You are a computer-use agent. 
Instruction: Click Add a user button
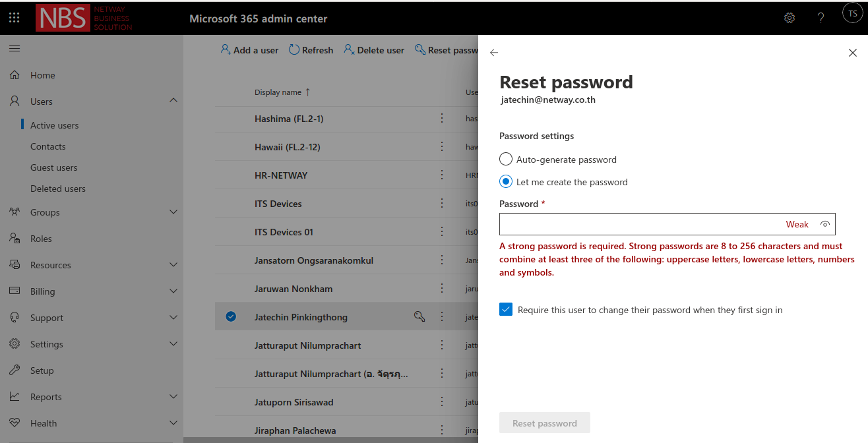[249, 50]
